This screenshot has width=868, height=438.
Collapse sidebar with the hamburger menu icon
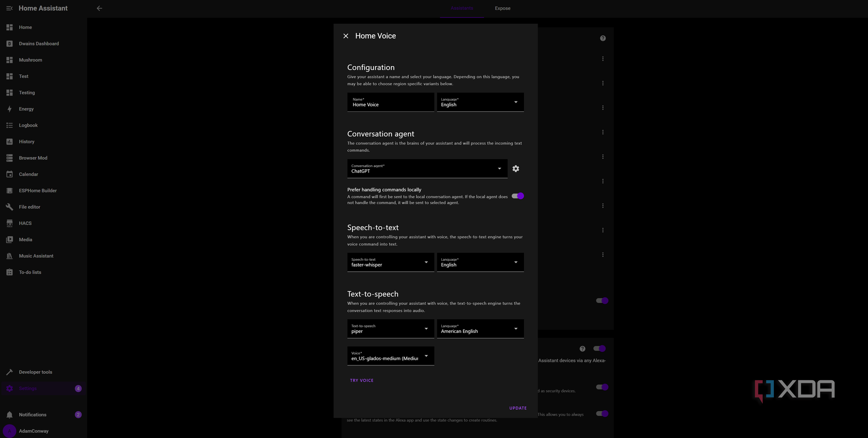[x=9, y=8]
